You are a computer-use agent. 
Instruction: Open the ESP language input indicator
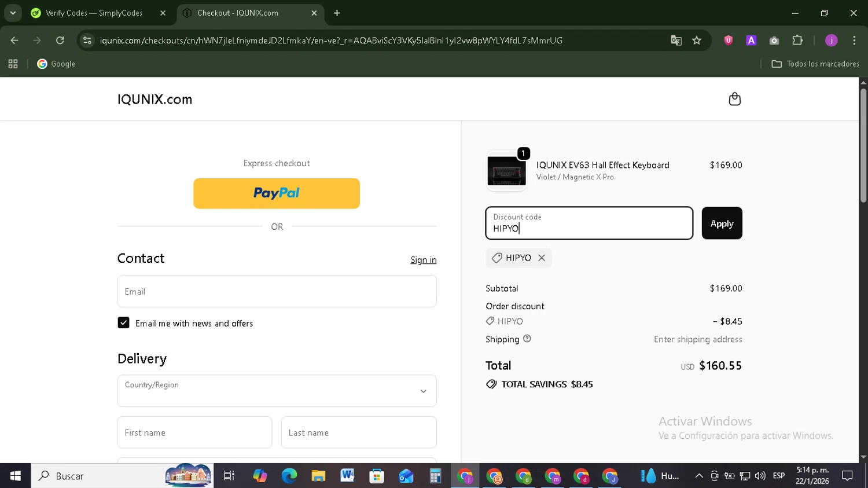pyautogui.click(x=779, y=476)
